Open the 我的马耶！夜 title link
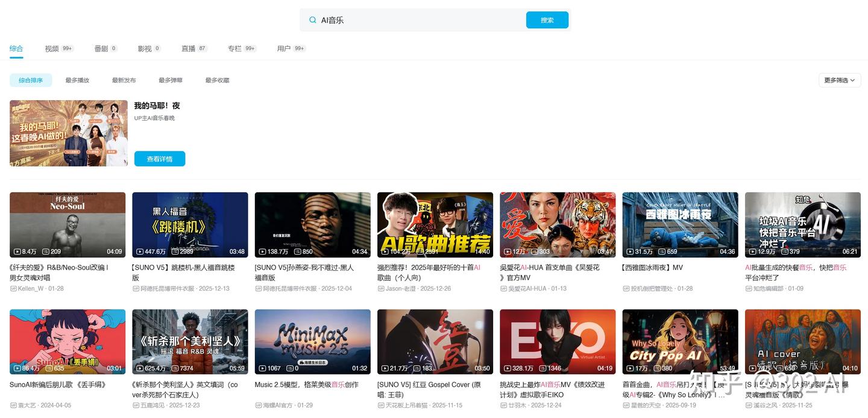The width and height of the screenshot is (868, 418). (x=157, y=106)
